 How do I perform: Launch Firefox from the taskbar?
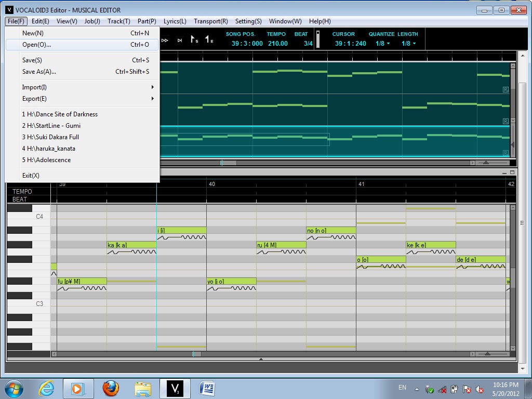(x=111, y=388)
